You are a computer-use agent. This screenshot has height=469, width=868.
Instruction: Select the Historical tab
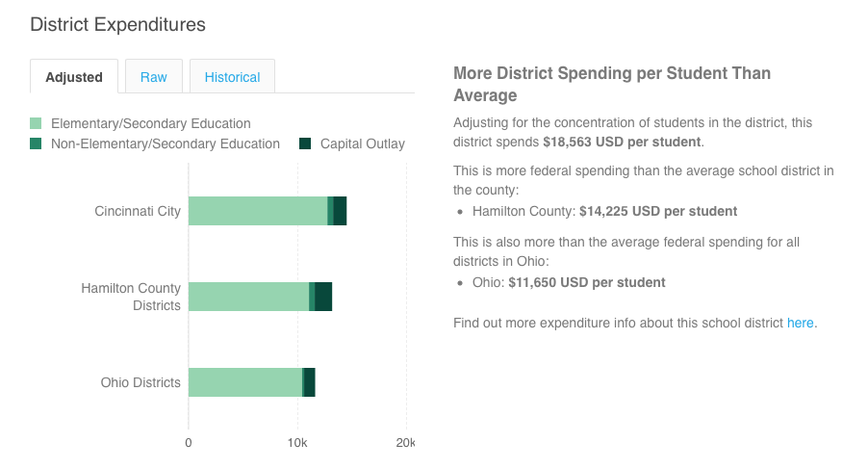[x=232, y=77]
